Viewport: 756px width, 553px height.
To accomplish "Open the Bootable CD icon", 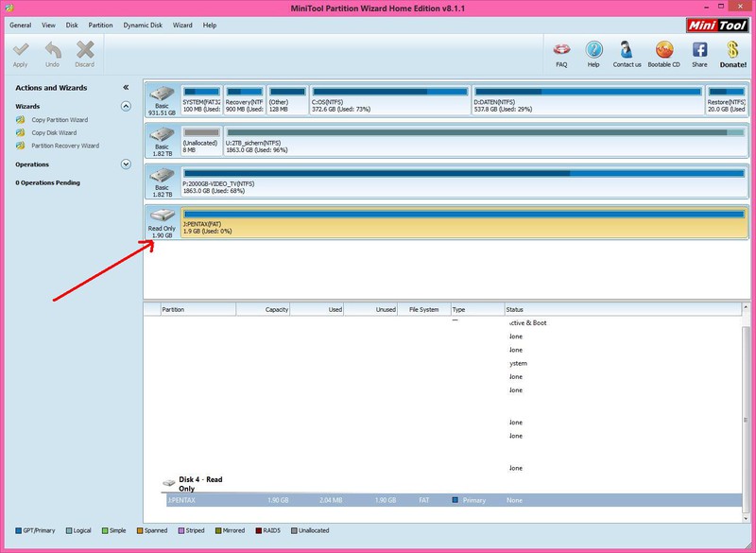I will click(x=664, y=50).
